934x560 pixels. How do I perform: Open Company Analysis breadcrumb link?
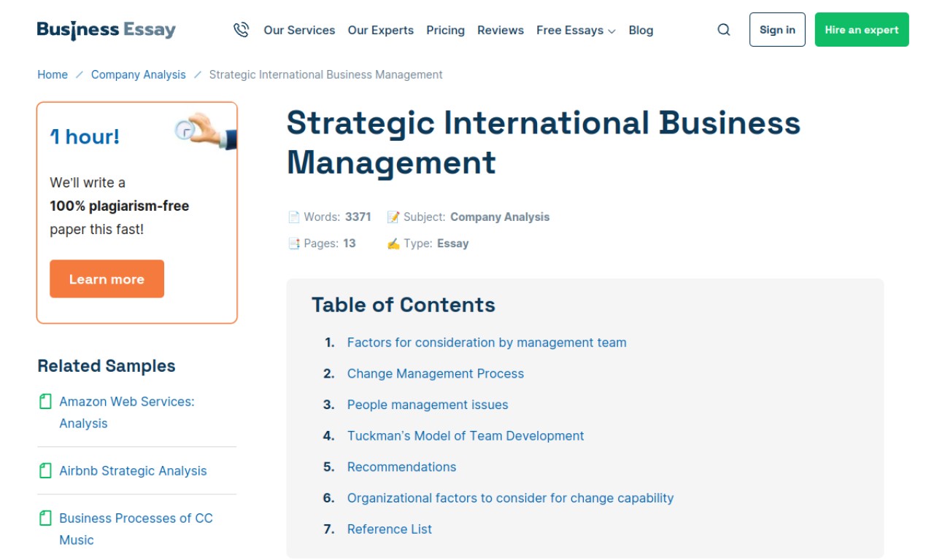tap(138, 74)
